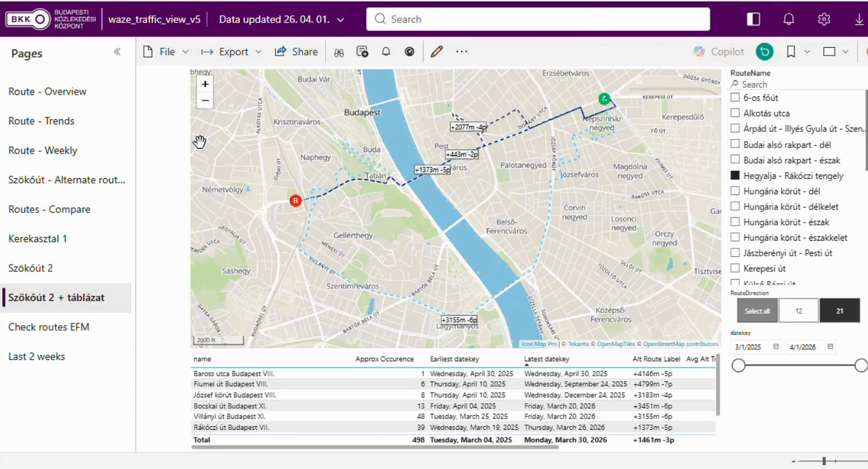Open the Export dropdown menu
This screenshot has height=469, width=868.
click(232, 52)
